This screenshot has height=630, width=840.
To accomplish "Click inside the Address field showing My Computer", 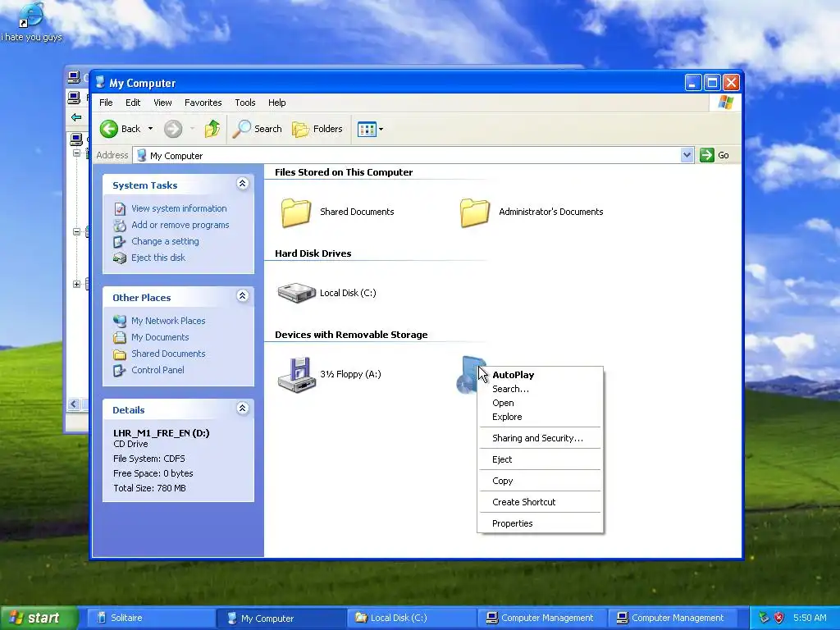I will click(407, 155).
